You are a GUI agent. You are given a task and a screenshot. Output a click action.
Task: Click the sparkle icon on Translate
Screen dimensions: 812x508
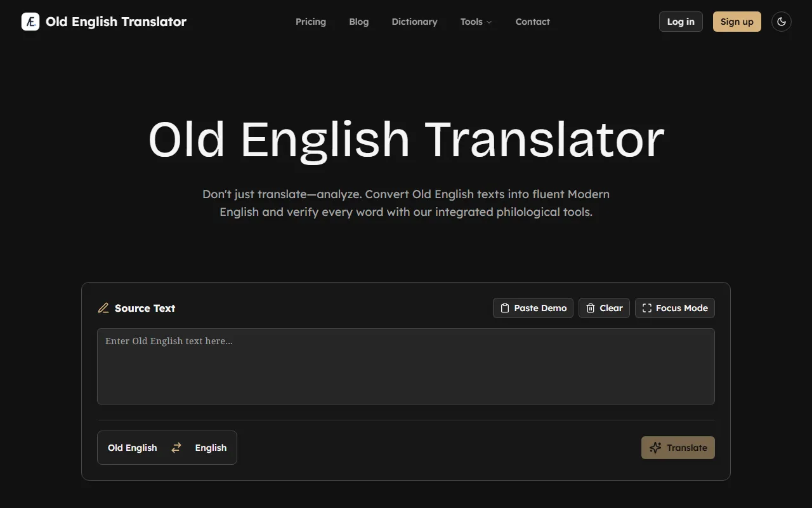point(655,448)
